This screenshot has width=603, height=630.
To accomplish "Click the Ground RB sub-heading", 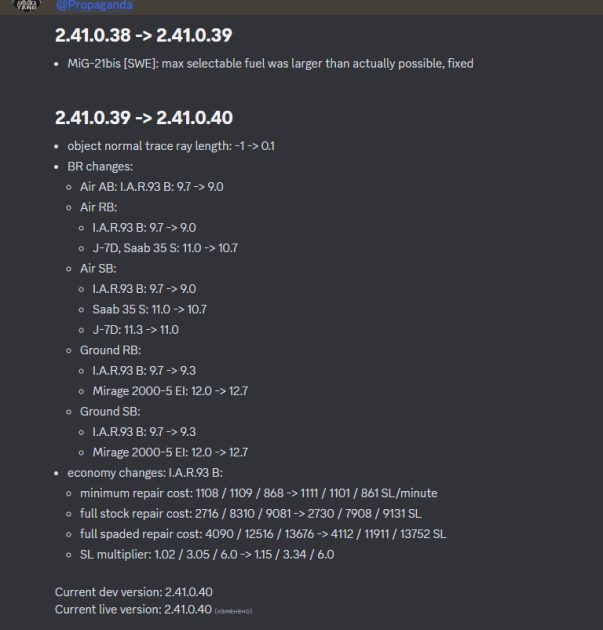I will pos(110,350).
